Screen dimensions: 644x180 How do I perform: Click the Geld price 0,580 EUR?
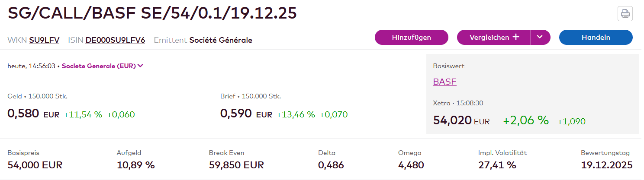(34, 114)
